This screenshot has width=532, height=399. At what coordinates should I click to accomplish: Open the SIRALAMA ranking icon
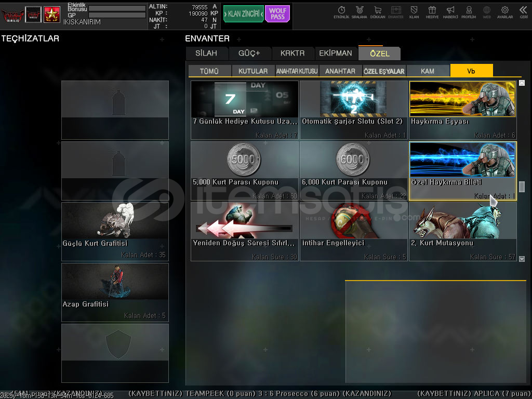360,12
